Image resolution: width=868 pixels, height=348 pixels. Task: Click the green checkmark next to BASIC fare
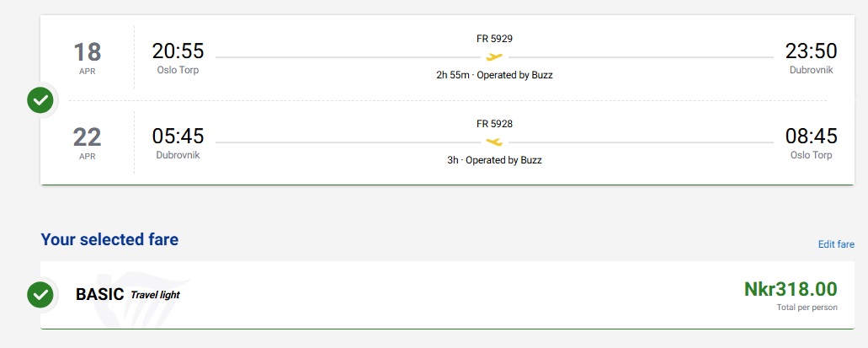(40, 294)
